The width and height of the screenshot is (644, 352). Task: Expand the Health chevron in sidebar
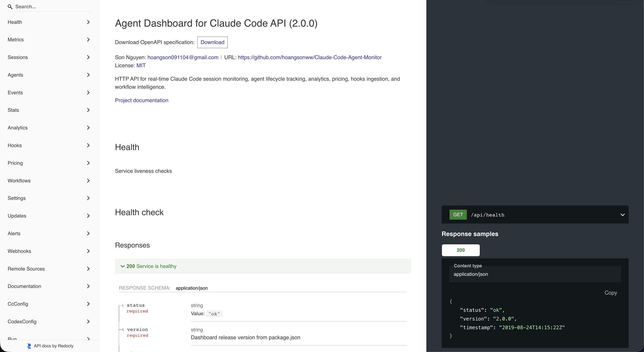(88, 22)
